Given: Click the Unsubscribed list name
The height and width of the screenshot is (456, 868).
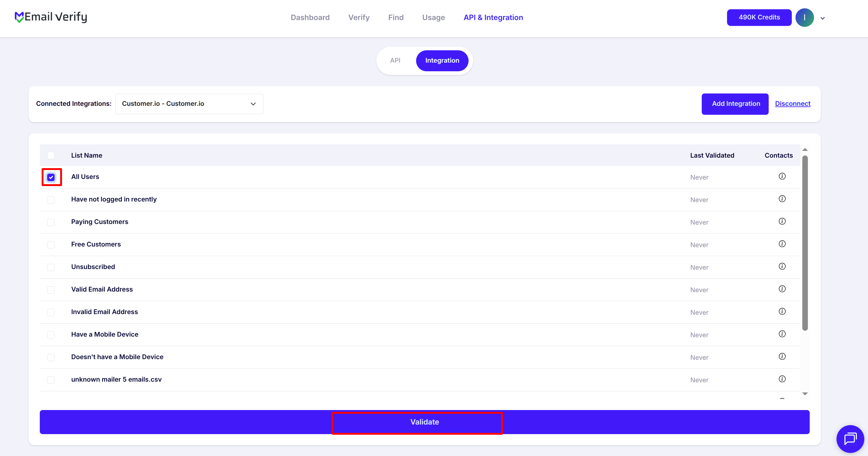Looking at the screenshot, I should (93, 267).
